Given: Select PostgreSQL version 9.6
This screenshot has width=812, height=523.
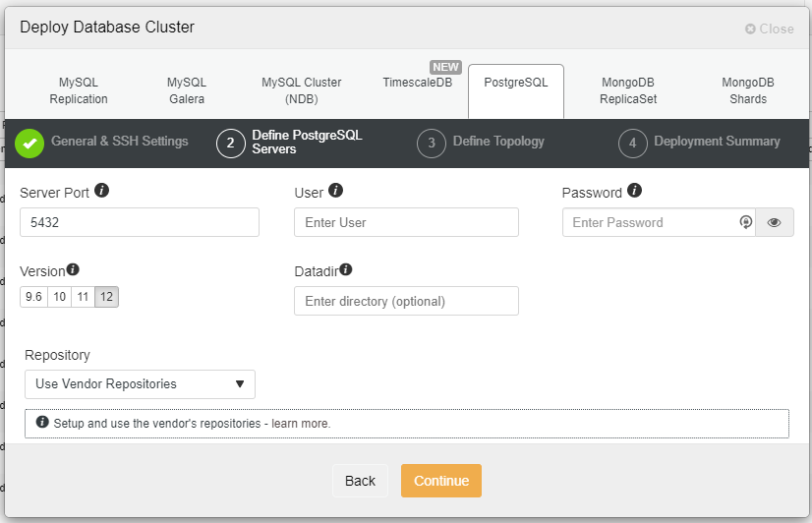Looking at the screenshot, I should 33,297.
